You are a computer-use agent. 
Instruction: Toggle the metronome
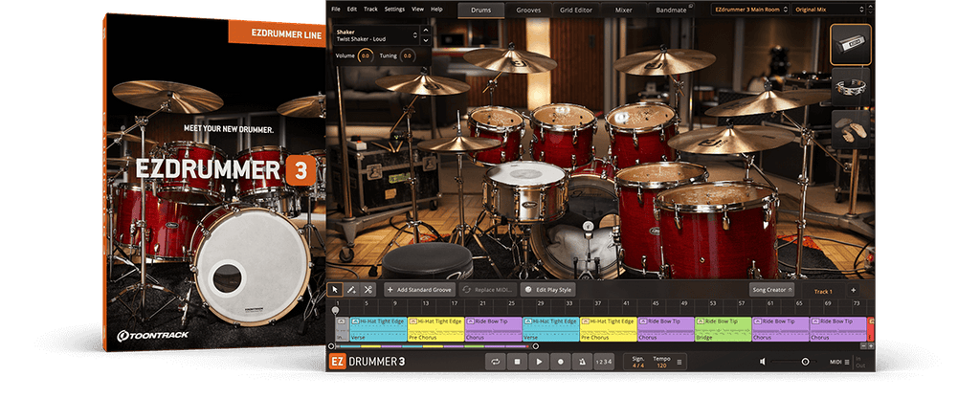[582, 361]
